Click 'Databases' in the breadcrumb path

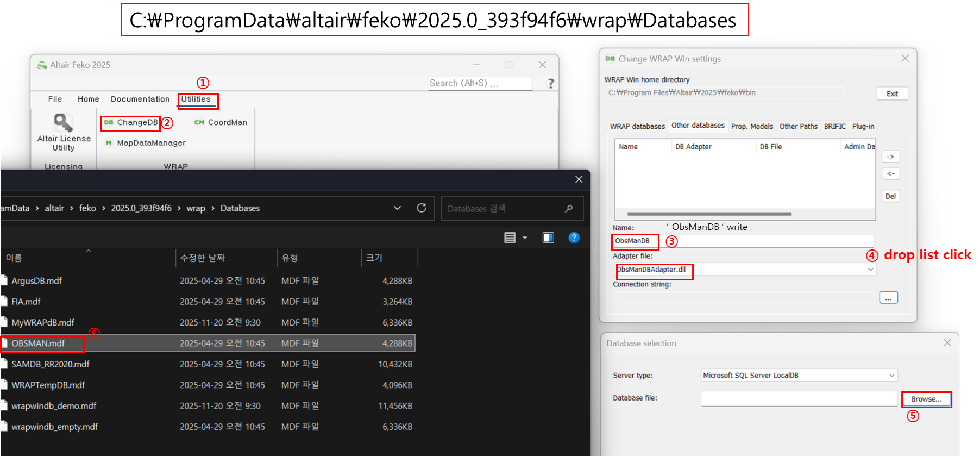[x=240, y=208]
